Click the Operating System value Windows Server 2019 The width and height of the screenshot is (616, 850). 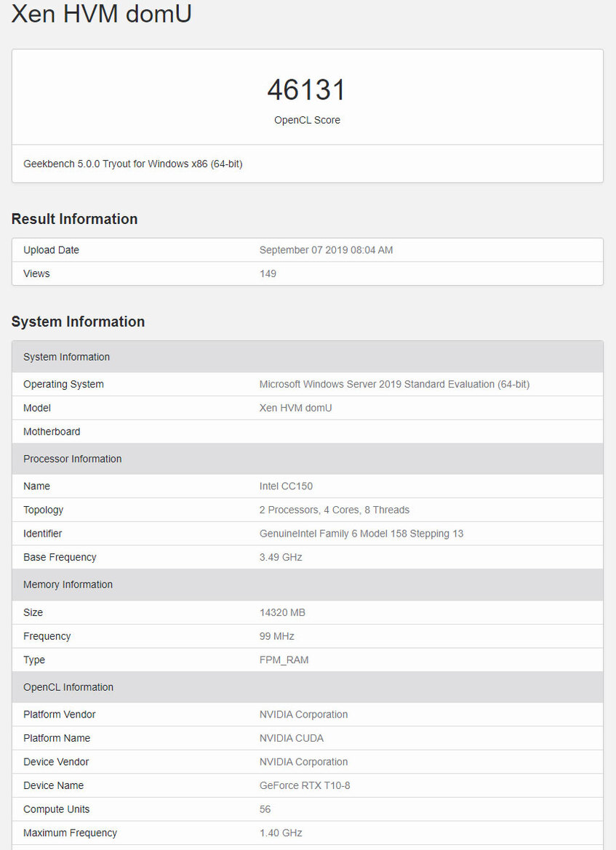[394, 384]
